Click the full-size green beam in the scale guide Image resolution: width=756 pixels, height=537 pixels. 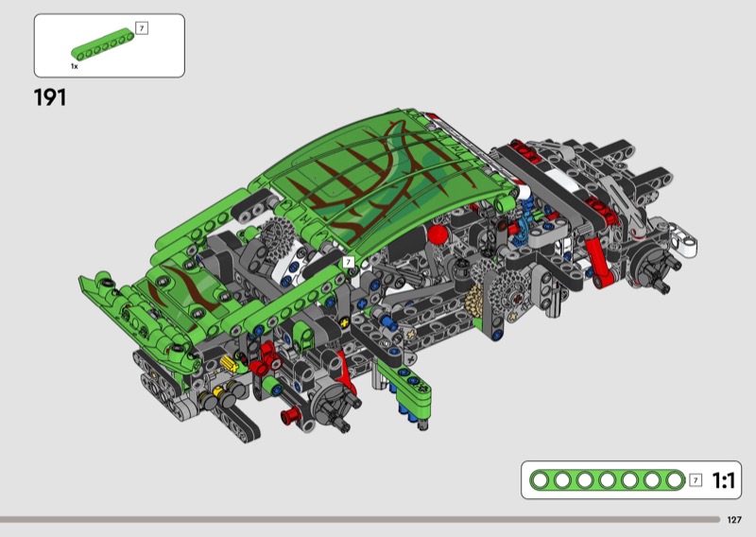coord(606,481)
